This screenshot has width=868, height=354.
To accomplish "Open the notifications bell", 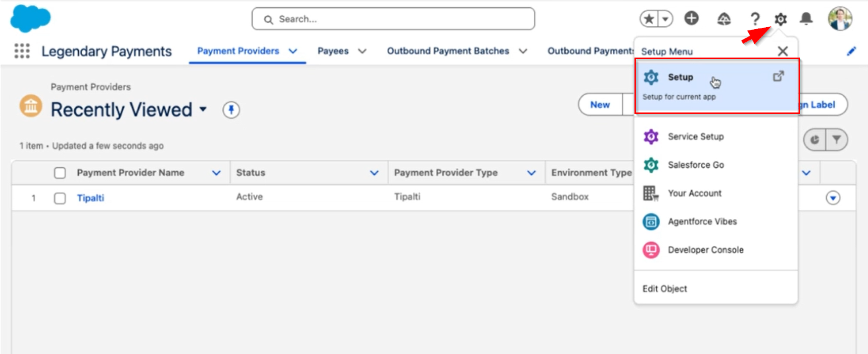I will (x=806, y=19).
